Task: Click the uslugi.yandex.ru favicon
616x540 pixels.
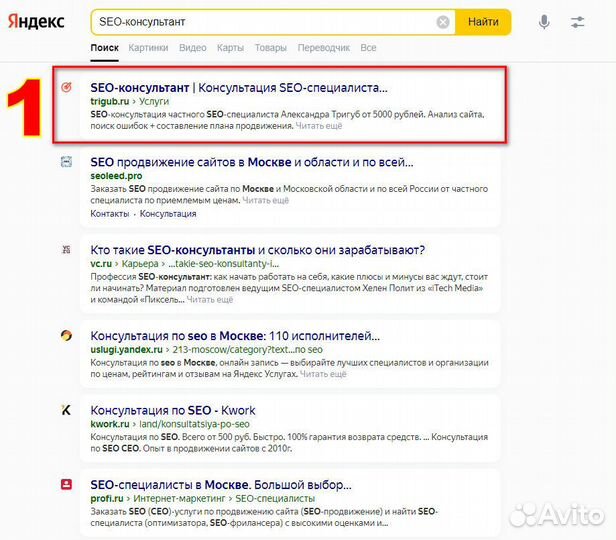Action: [66, 335]
